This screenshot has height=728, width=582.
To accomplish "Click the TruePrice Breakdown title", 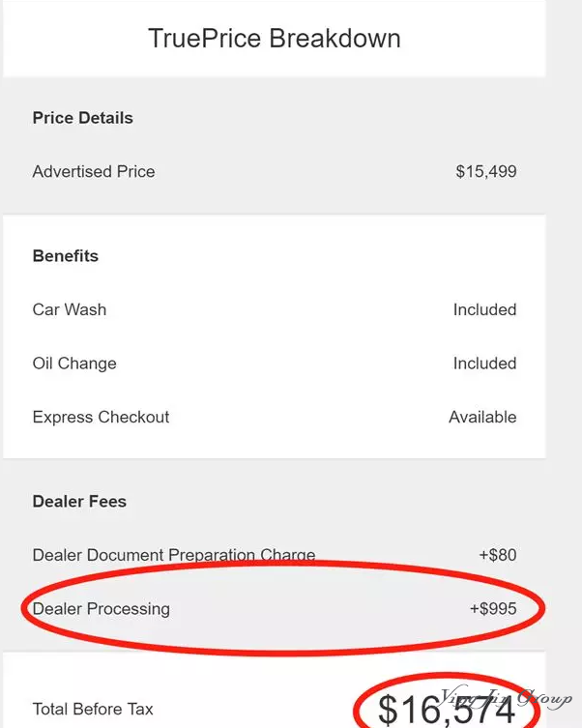I will point(275,39).
